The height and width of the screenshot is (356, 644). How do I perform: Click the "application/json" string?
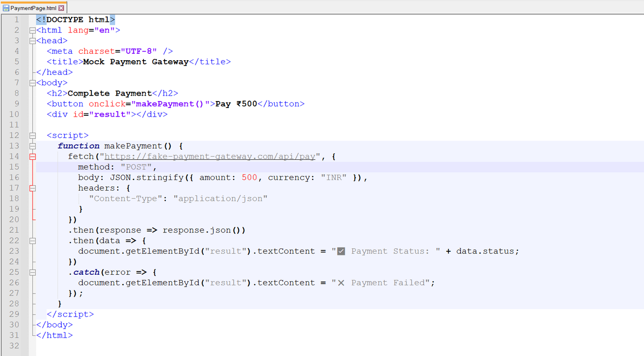220,198
